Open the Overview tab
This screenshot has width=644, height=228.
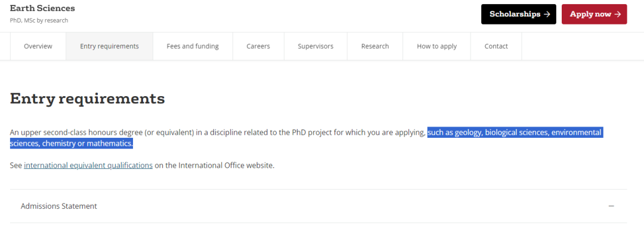(38, 46)
